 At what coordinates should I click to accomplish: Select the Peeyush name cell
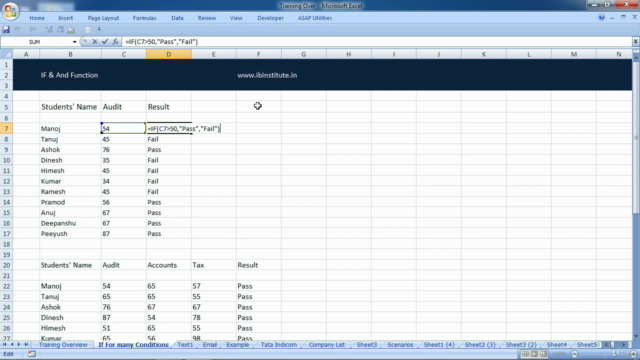tap(70, 234)
